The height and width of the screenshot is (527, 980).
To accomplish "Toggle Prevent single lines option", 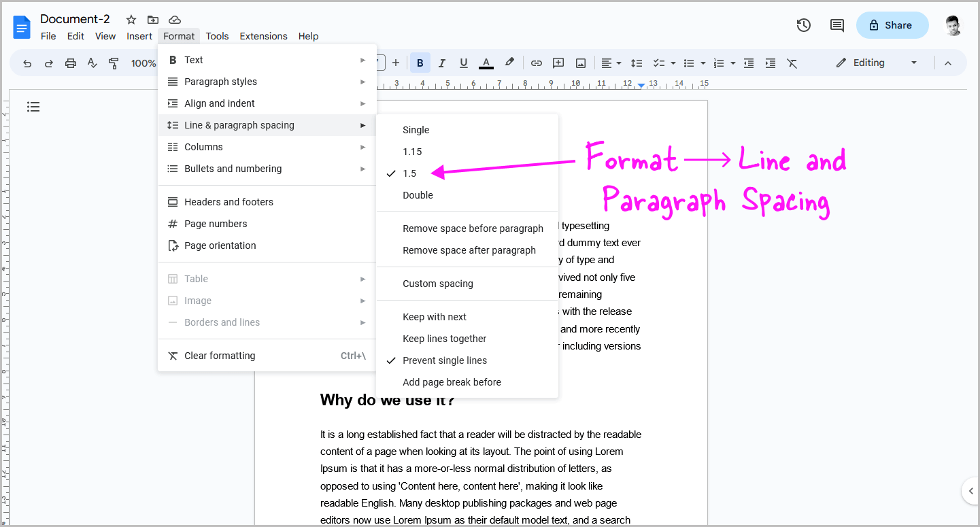I will click(445, 360).
